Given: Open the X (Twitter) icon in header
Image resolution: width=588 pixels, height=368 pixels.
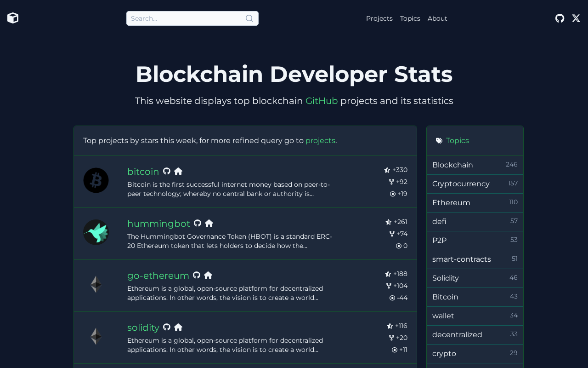Looking at the screenshot, I should coord(576,18).
